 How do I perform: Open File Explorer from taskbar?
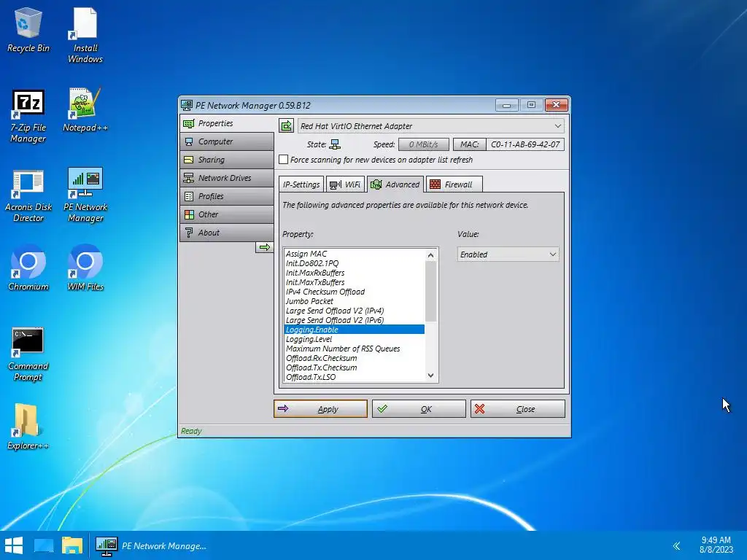pyautogui.click(x=72, y=545)
